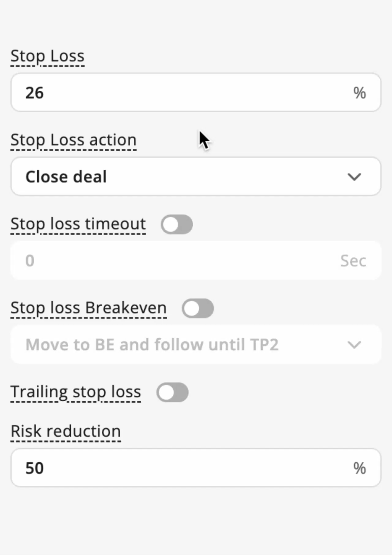The image size is (392, 555).
Task: Click the Trailing stop loss label
Action: [76, 391]
